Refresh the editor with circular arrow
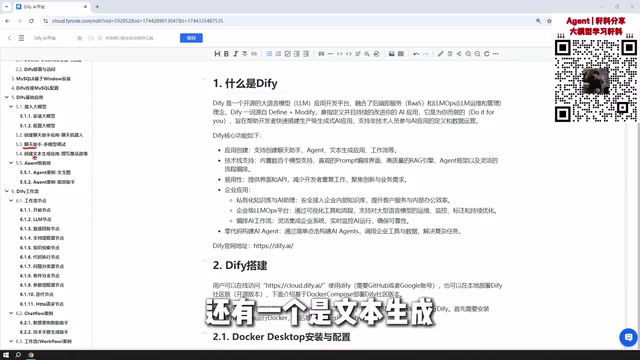This screenshot has height=360, width=640. (x=487, y=54)
